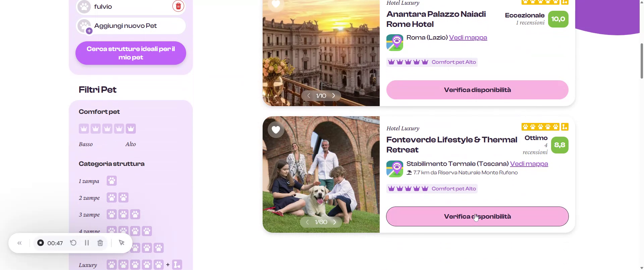
Task: Click Comfort pet Alto badge on Anantara
Action: point(432,62)
